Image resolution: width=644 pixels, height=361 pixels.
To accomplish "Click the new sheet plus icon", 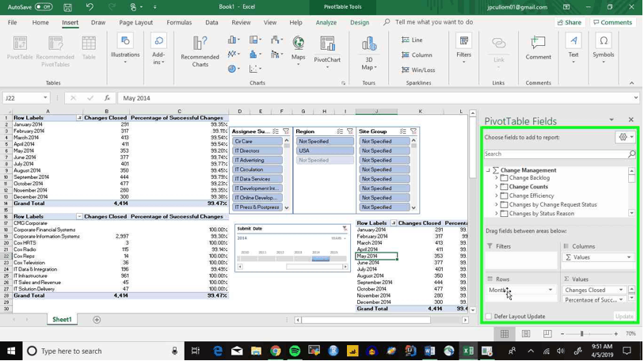I will pyautogui.click(x=97, y=320).
